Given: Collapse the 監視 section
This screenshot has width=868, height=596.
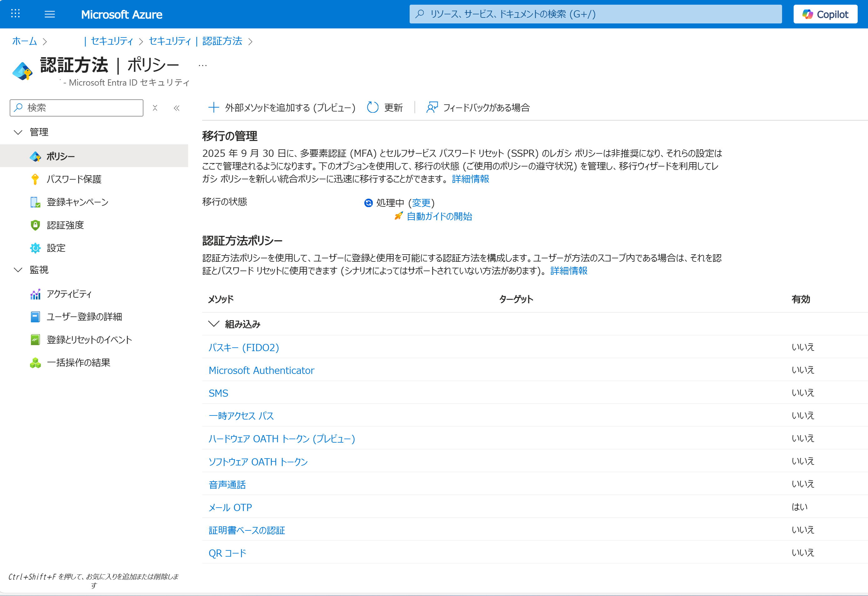Looking at the screenshot, I should (18, 270).
